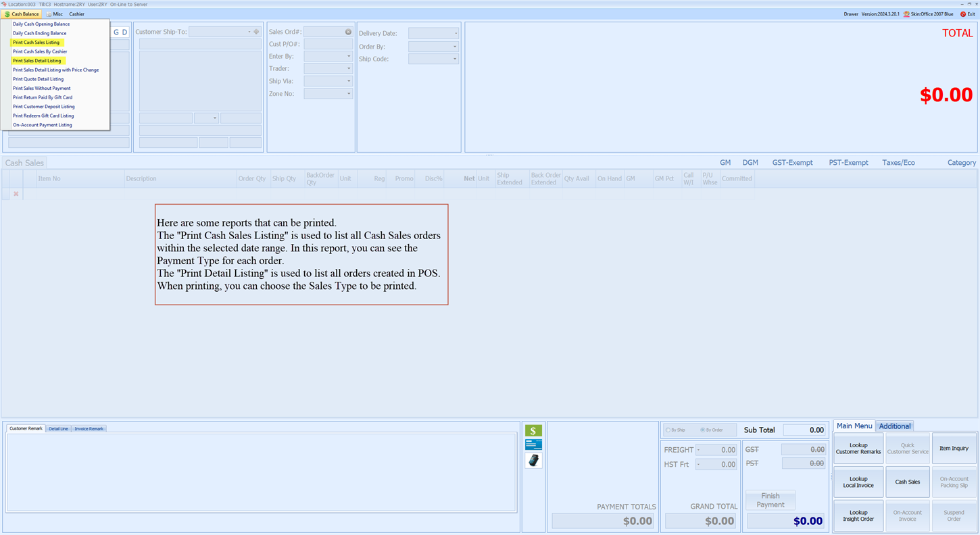
Task: Switch to the Additional tab
Action: pyautogui.click(x=894, y=426)
